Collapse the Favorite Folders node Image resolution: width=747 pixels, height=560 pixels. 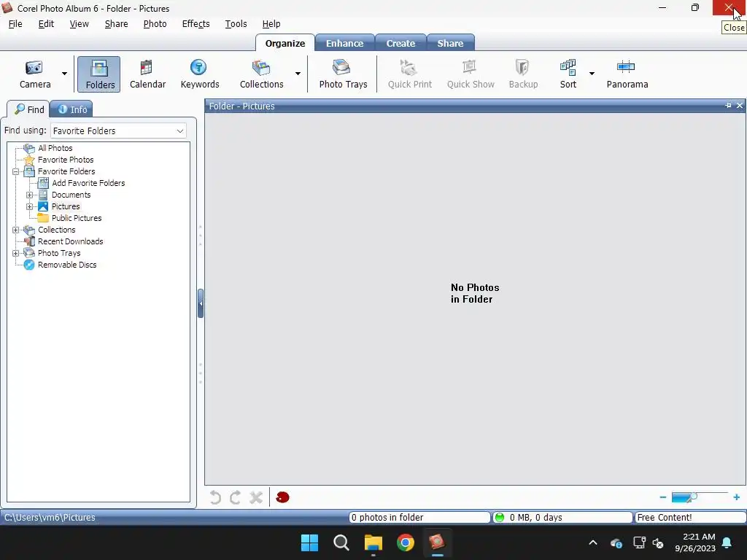coord(16,171)
